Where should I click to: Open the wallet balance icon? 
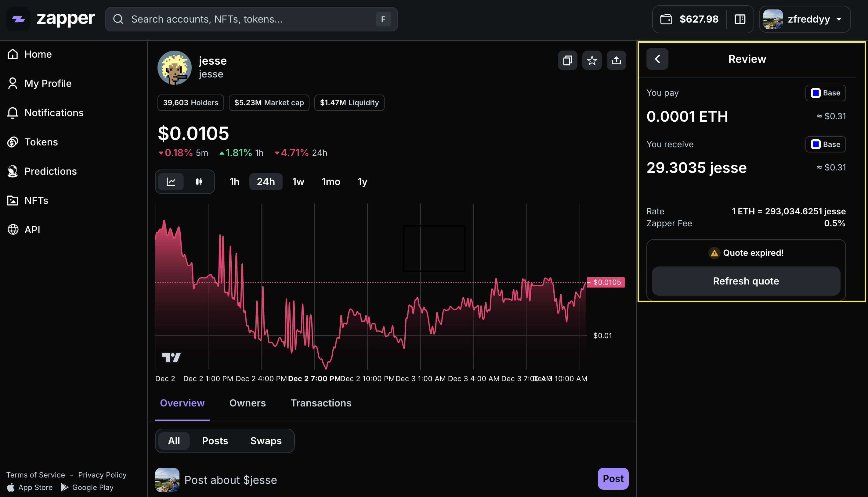pyautogui.click(x=666, y=19)
